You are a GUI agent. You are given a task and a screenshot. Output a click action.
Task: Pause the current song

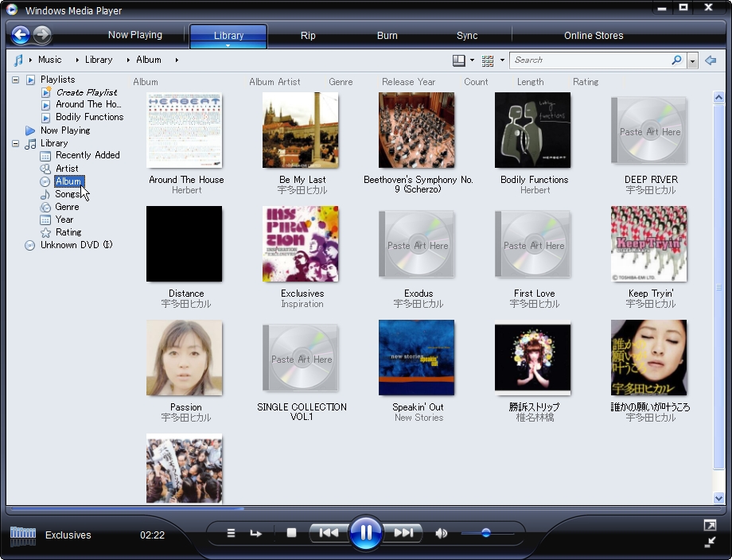pyautogui.click(x=365, y=532)
